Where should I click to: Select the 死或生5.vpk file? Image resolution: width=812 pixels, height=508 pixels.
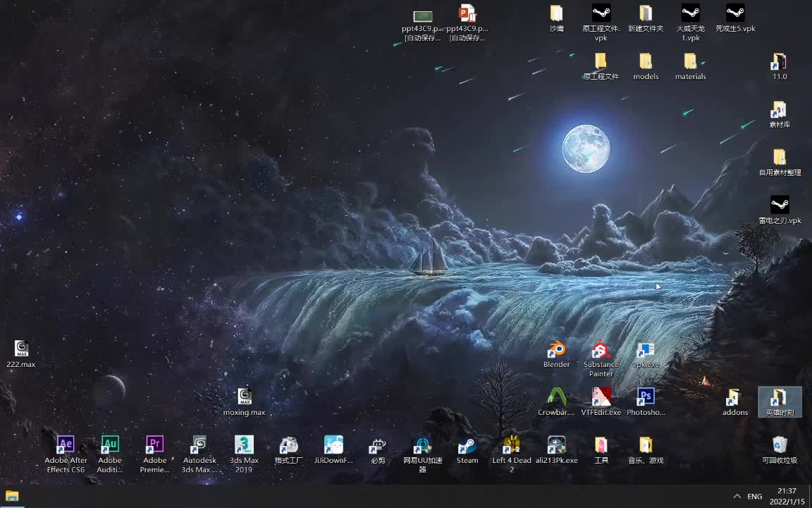pyautogui.click(x=735, y=18)
